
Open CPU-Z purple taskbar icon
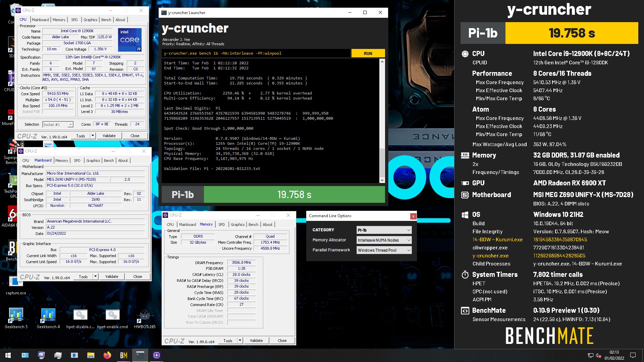point(156,355)
